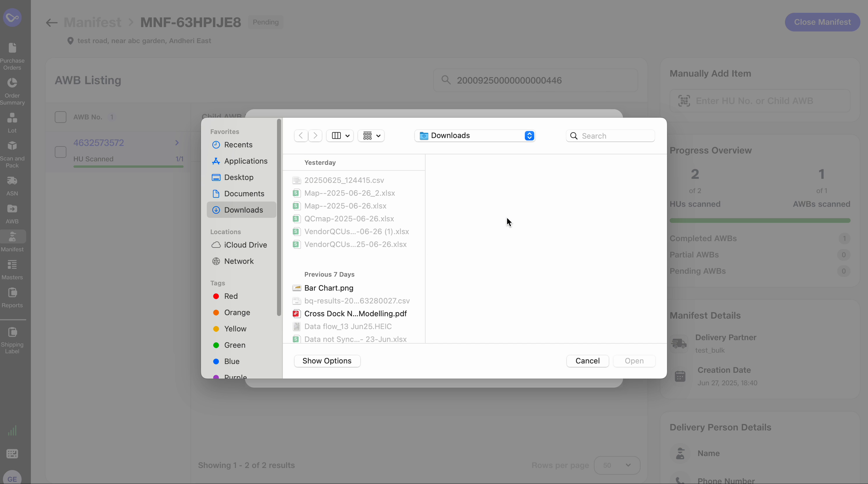Expand the details chevron for AWB 4632573572
Viewport: 868px width, 484px height.
177,142
